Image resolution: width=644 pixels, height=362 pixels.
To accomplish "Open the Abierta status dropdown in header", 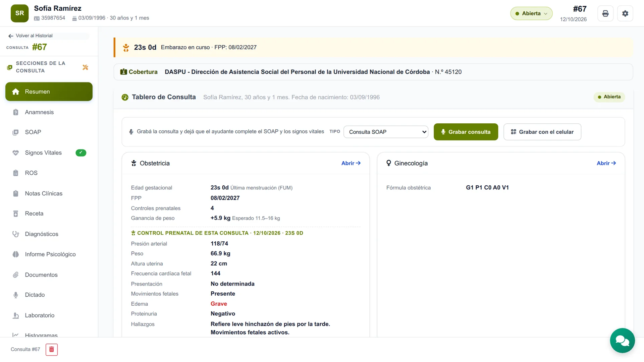I will [x=531, y=13].
